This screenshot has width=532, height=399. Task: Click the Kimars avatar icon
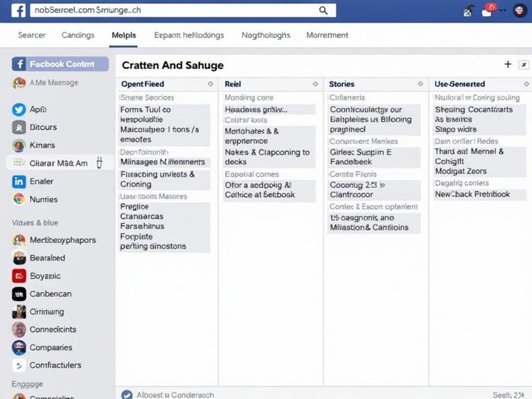(19, 145)
